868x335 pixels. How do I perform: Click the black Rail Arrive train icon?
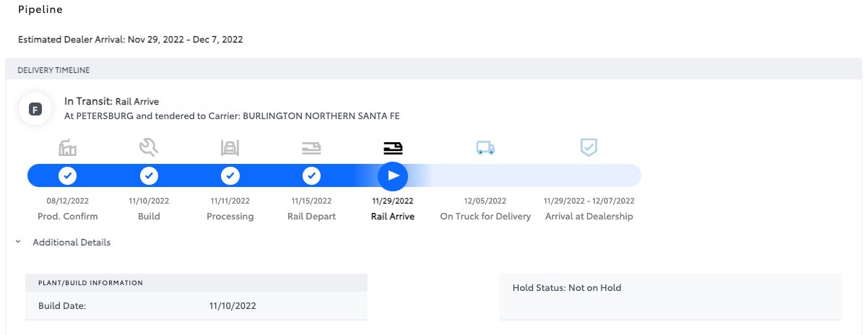[393, 148]
